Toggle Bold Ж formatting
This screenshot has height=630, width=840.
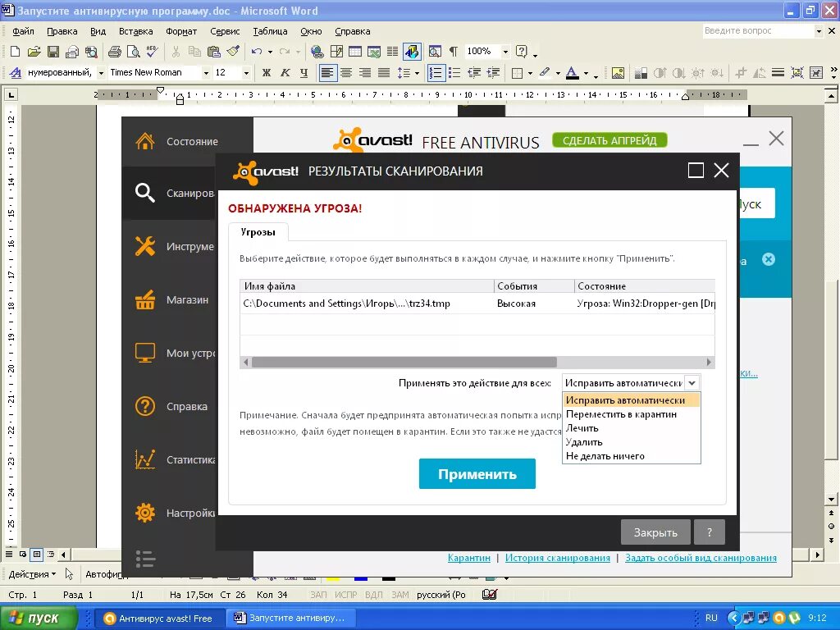pos(267,73)
